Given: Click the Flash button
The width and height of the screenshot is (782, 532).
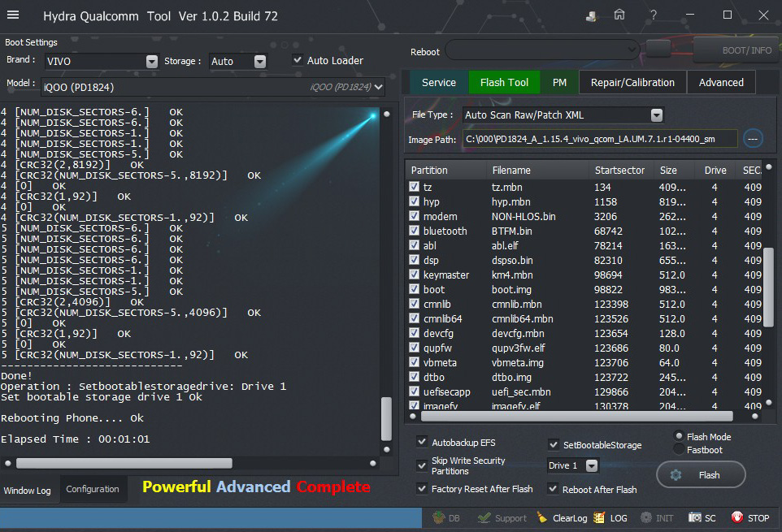Looking at the screenshot, I should click(701, 474).
